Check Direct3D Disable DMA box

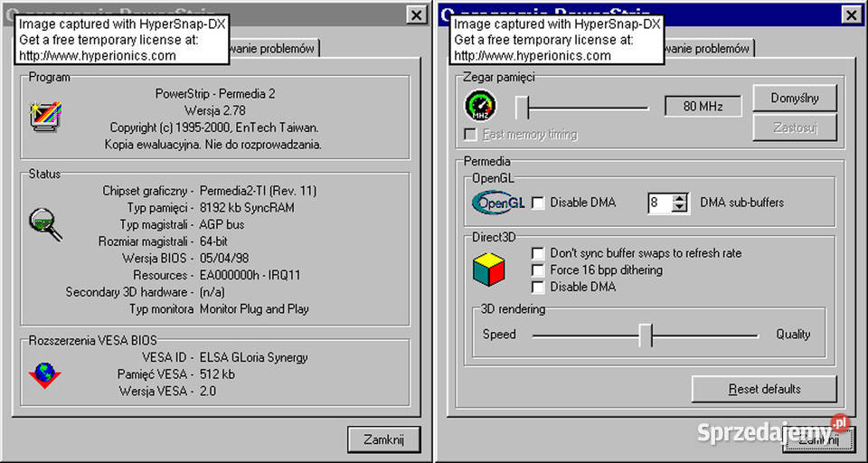pos(537,287)
